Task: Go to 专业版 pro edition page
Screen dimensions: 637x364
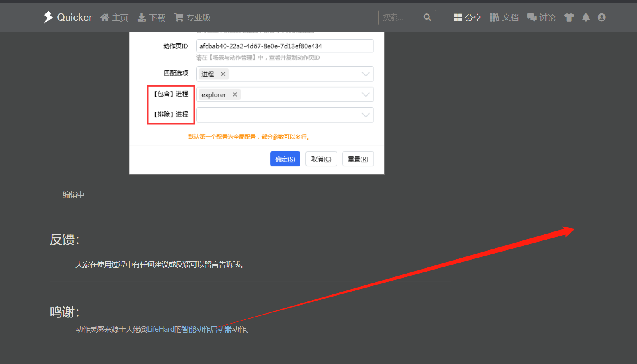Action: click(192, 17)
